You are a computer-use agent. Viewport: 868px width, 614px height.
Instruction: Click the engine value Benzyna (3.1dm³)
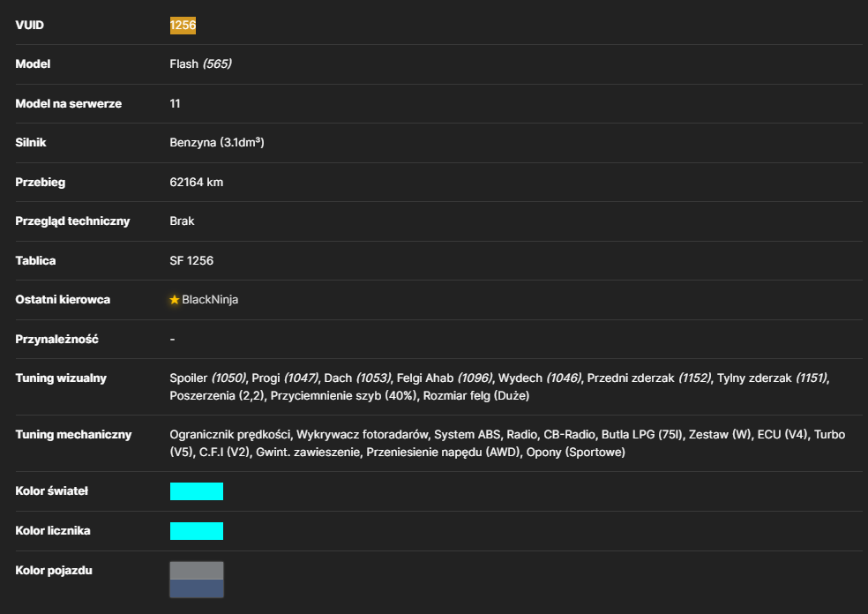[x=216, y=143]
